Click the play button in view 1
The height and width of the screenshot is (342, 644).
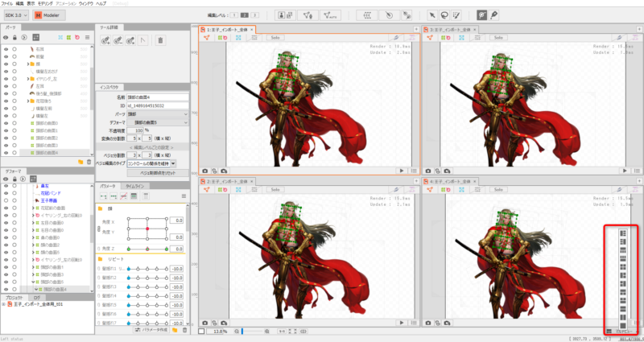[401, 171]
